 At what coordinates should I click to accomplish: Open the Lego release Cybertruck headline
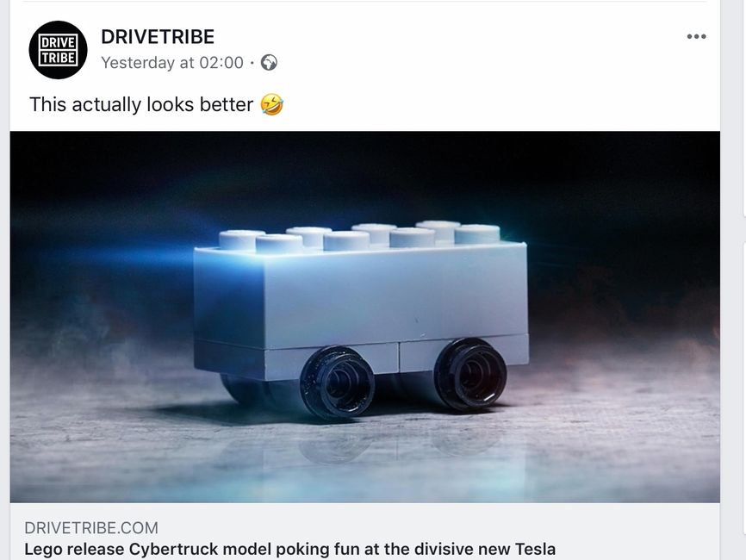coord(289,549)
